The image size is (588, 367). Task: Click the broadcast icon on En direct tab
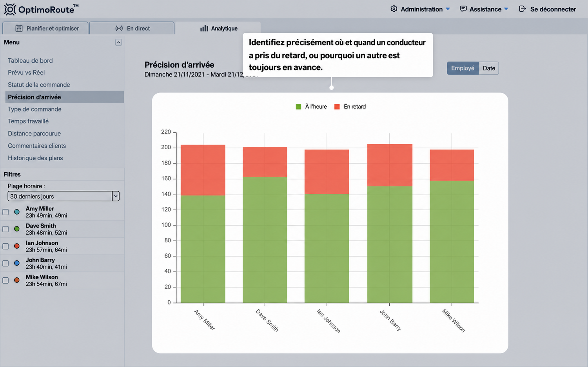(x=119, y=28)
